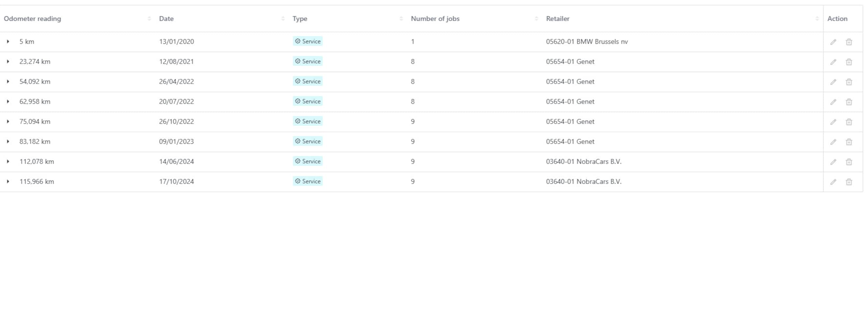Sort by Date column arrows
Viewport: 868px width, 316px height.
[x=283, y=19]
